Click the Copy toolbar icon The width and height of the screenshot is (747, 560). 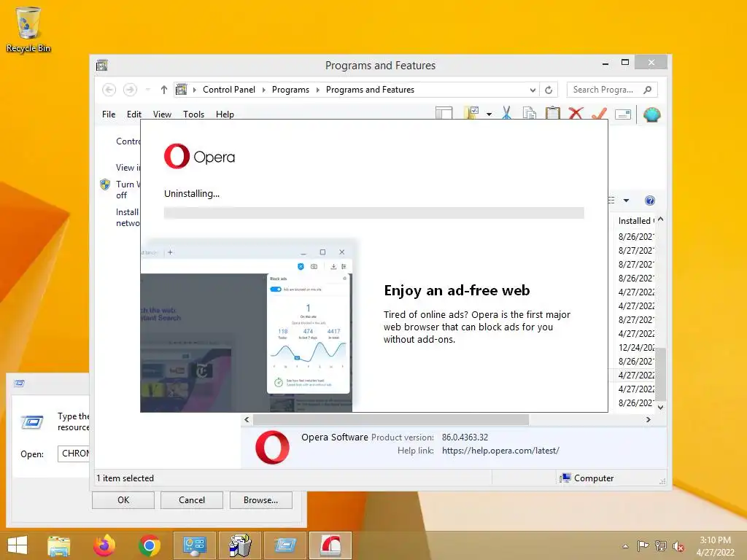pyautogui.click(x=530, y=113)
